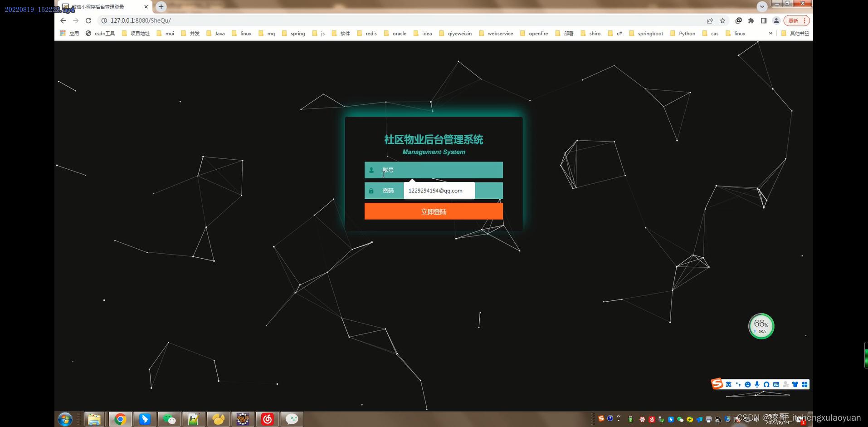Screen dimensions: 868x427
Task: Click the Sogou S logo on input bar
Action: click(x=717, y=384)
